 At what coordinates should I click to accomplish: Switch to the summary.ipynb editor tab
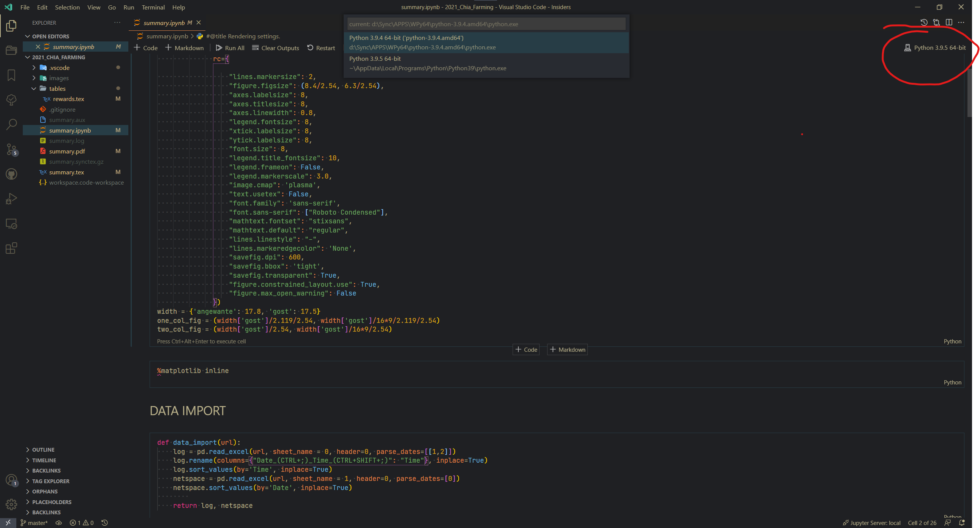(164, 22)
